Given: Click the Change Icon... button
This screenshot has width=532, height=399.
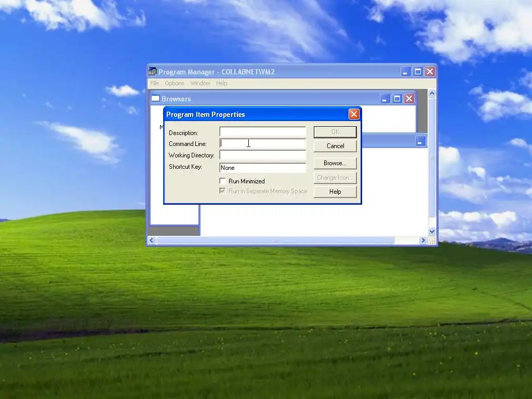Looking at the screenshot, I should [x=335, y=178].
